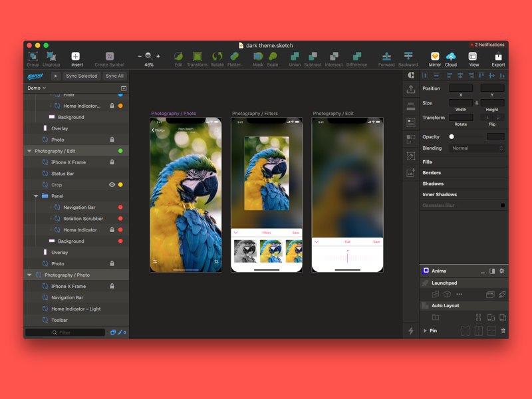Click the Mask tool icon
The image size is (532, 399).
click(258, 56)
